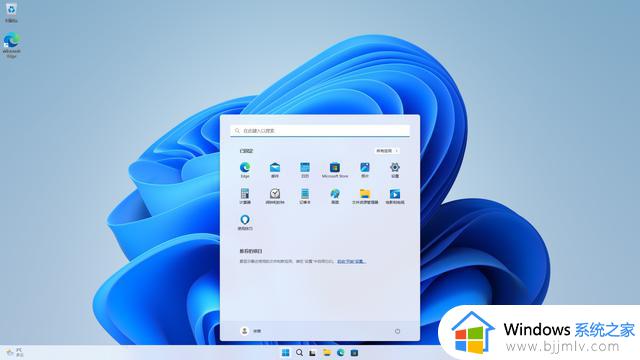The height and width of the screenshot is (360, 640).
Task: Open Search from the taskbar
Action: click(x=300, y=353)
